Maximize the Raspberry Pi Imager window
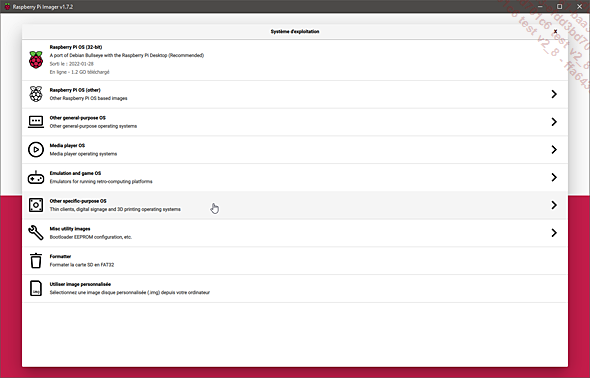 [560, 6]
